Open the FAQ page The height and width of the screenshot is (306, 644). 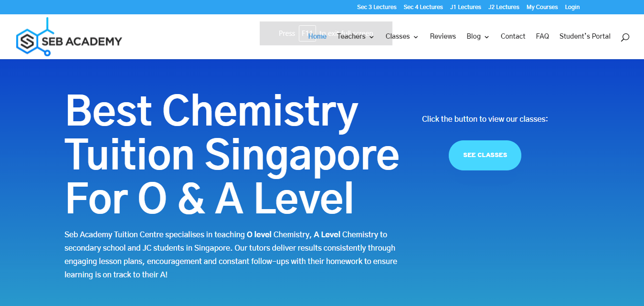pos(542,36)
